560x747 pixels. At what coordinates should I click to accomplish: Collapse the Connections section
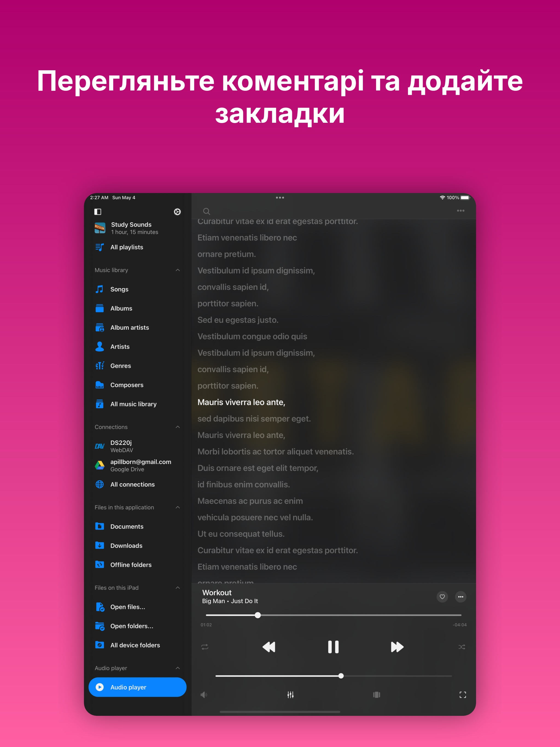click(178, 427)
